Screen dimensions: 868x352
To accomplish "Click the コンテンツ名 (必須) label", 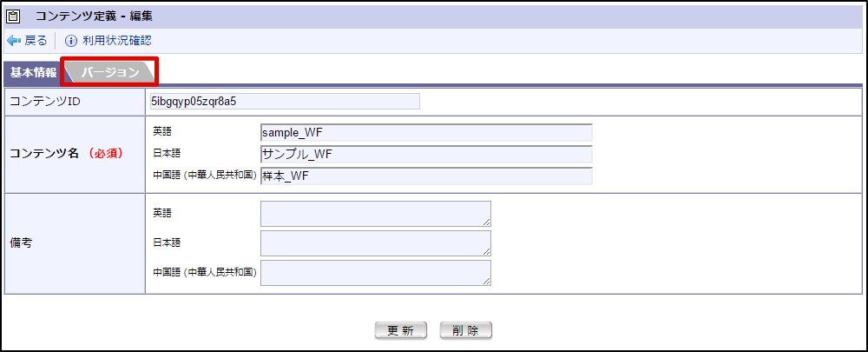I will coord(65,154).
